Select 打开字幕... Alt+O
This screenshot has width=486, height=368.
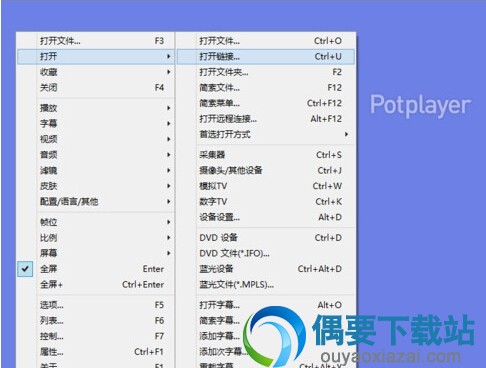(x=265, y=305)
